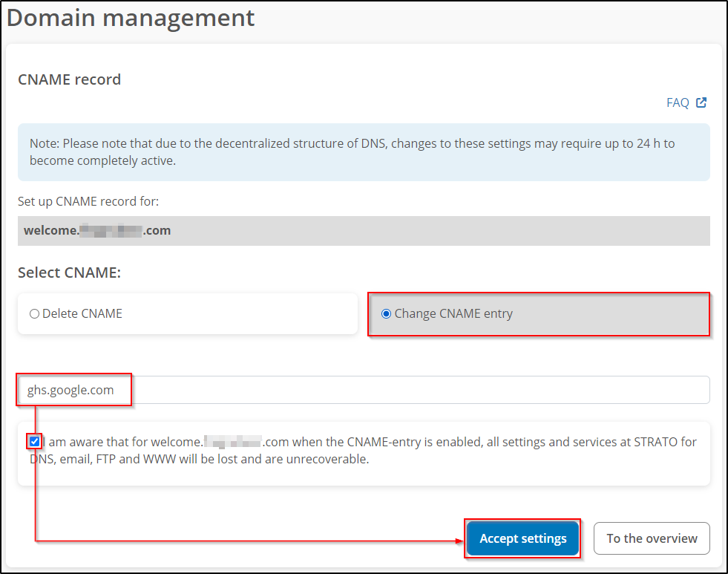
Task: Click the external-link icon beside FAQ
Action: 701,103
